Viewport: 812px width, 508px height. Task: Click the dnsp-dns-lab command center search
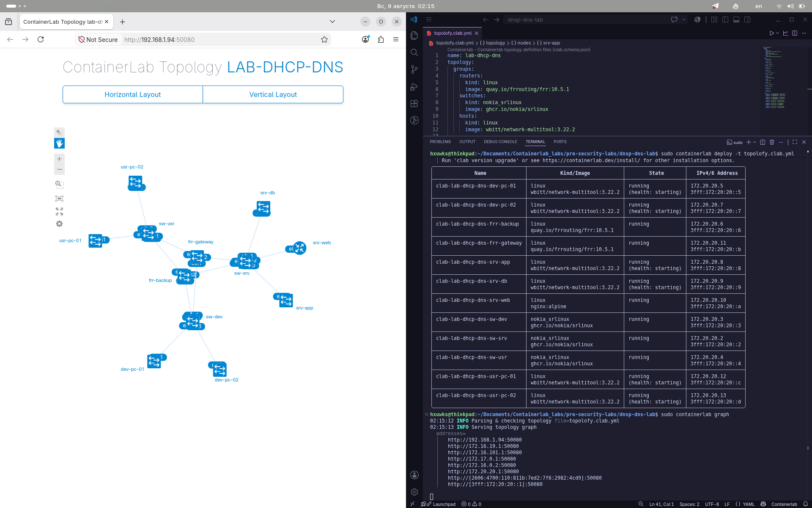[x=584, y=19]
